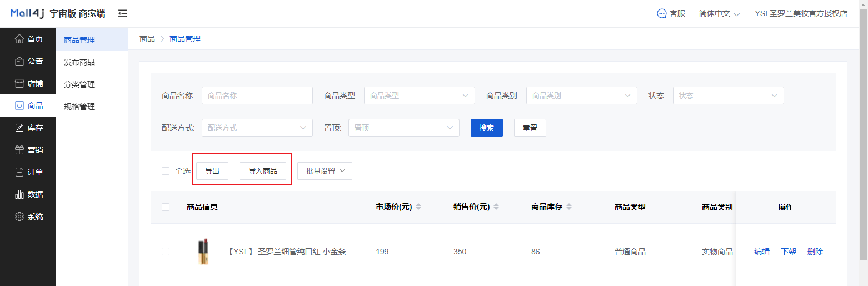Open the 商品类型 dropdown
This screenshot has width=868, height=286.
(420, 96)
